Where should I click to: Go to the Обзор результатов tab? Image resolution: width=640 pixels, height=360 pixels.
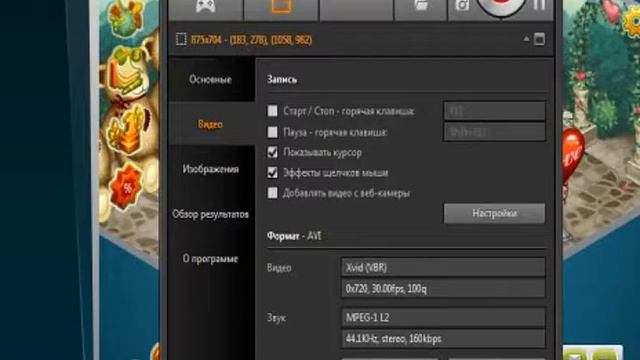click(211, 214)
